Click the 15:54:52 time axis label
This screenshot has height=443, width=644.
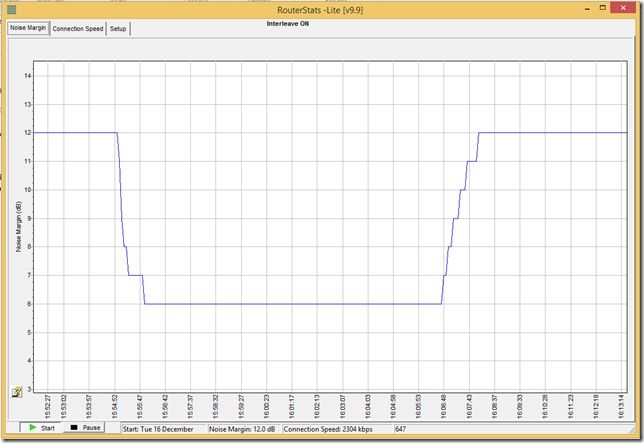tap(115, 407)
